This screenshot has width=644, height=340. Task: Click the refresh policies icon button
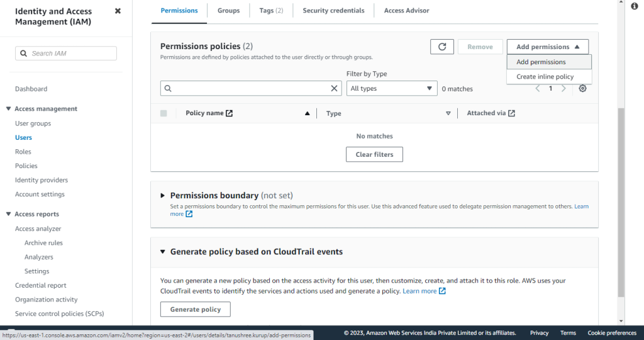pos(442,47)
